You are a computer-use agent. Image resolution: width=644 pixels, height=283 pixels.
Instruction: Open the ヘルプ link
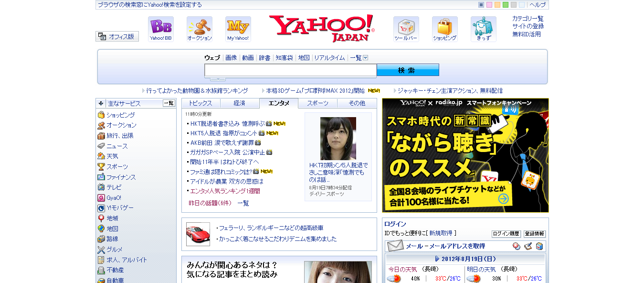pyautogui.click(x=538, y=5)
